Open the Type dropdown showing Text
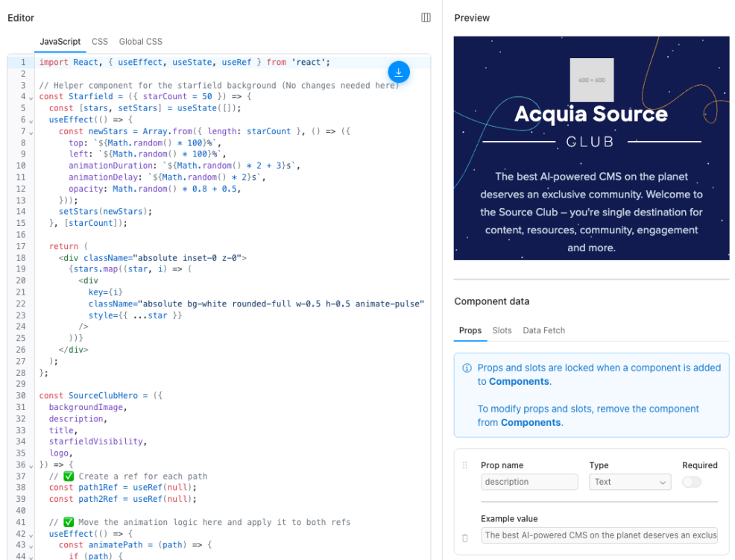 pyautogui.click(x=629, y=482)
